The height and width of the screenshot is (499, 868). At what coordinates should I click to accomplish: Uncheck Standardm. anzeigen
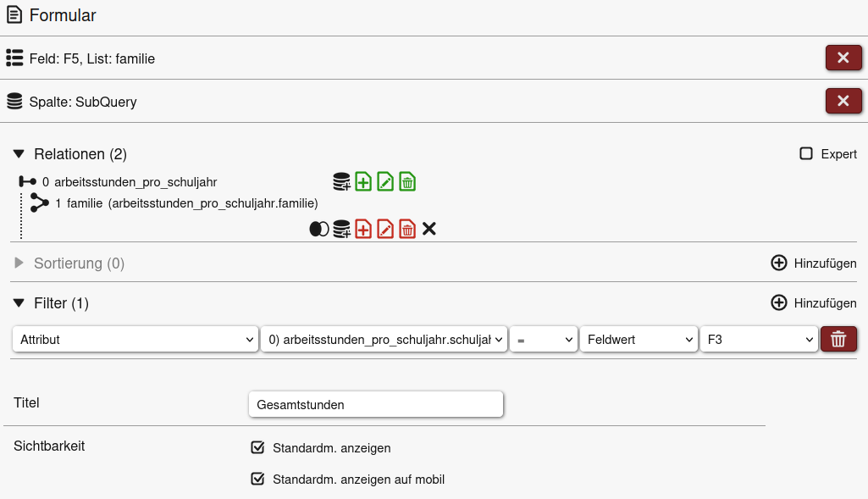click(258, 447)
